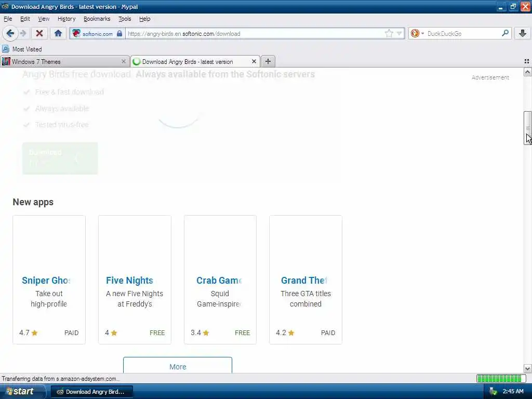Click the system tray network icon

tap(493, 392)
